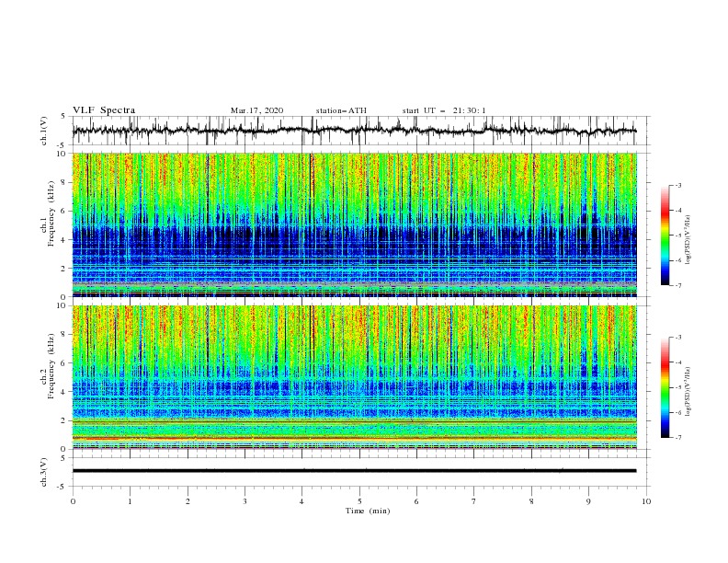The height and width of the screenshot is (563, 728).
Task: Click the "8" tick on the time axis
Action: (531, 501)
